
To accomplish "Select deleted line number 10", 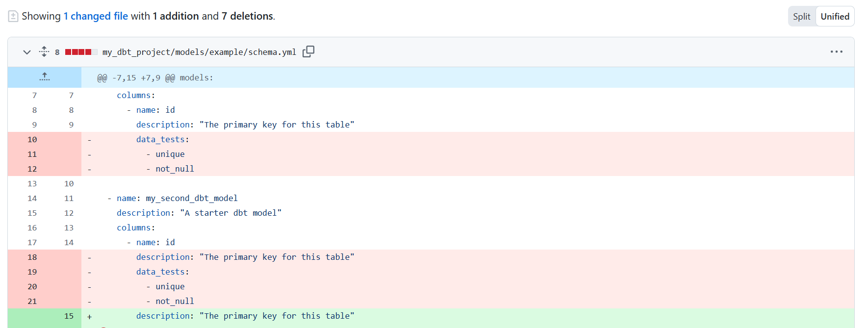I will (x=32, y=139).
